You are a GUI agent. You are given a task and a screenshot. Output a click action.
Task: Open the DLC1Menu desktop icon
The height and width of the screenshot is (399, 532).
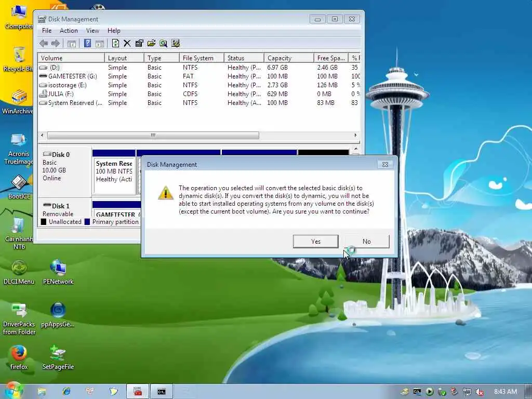(x=19, y=272)
